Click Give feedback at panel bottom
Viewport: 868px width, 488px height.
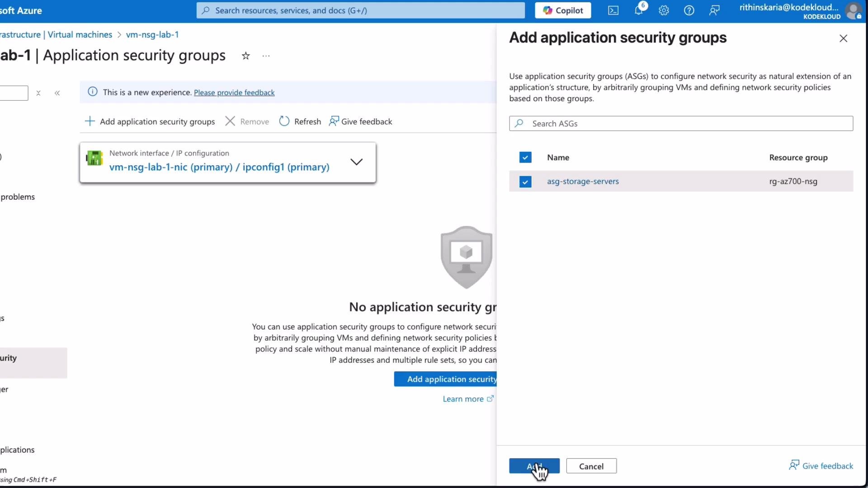(x=821, y=465)
